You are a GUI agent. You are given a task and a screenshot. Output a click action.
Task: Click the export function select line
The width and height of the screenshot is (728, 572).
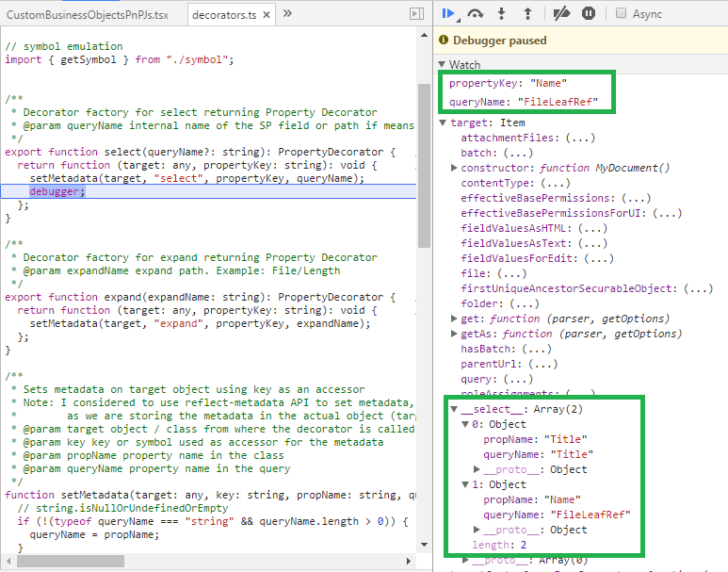click(200, 152)
